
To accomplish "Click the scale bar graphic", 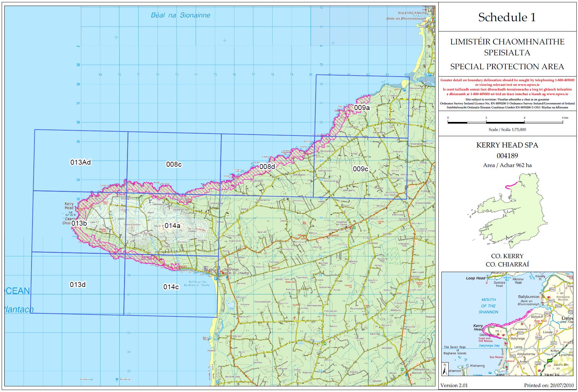I will 505,123.
